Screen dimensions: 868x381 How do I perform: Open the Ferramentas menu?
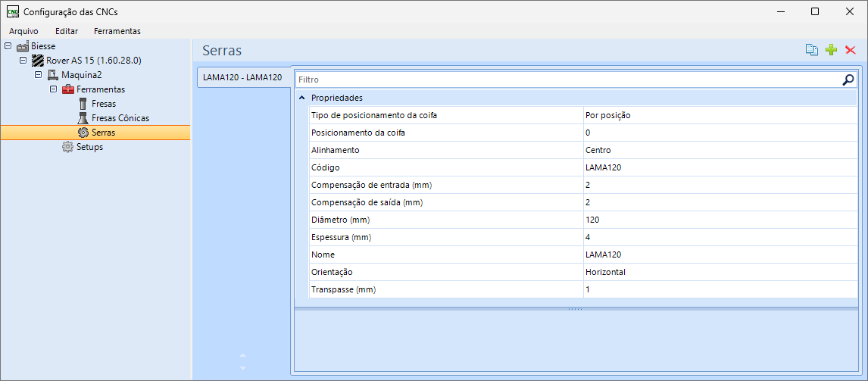[x=117, y=31]
